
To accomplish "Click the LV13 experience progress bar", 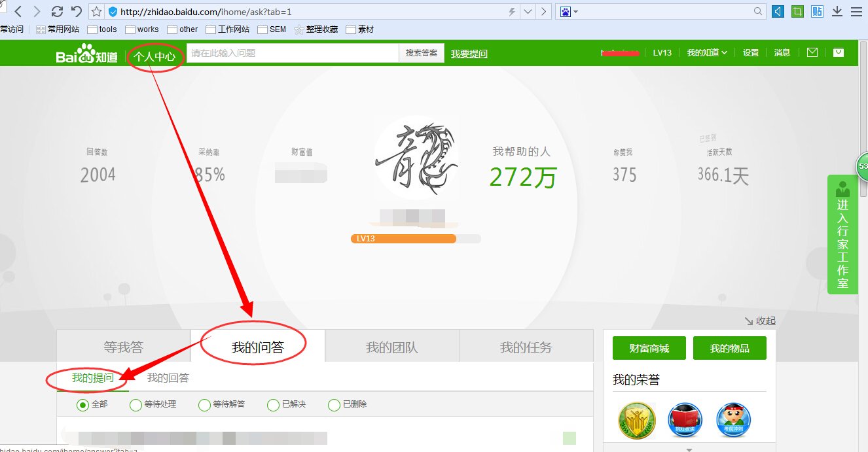I will [x=417, y=239].
